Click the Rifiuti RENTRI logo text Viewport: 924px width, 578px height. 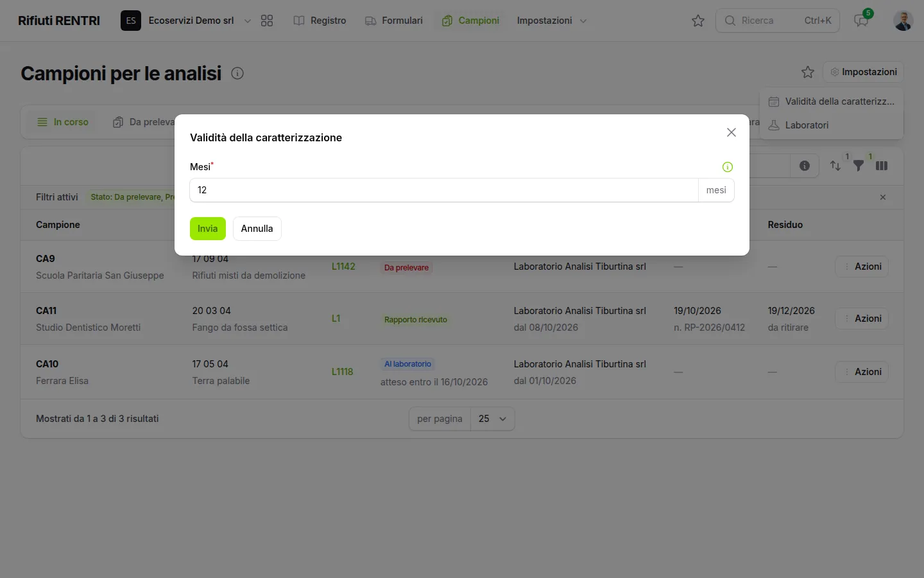(x=59, y=21)
